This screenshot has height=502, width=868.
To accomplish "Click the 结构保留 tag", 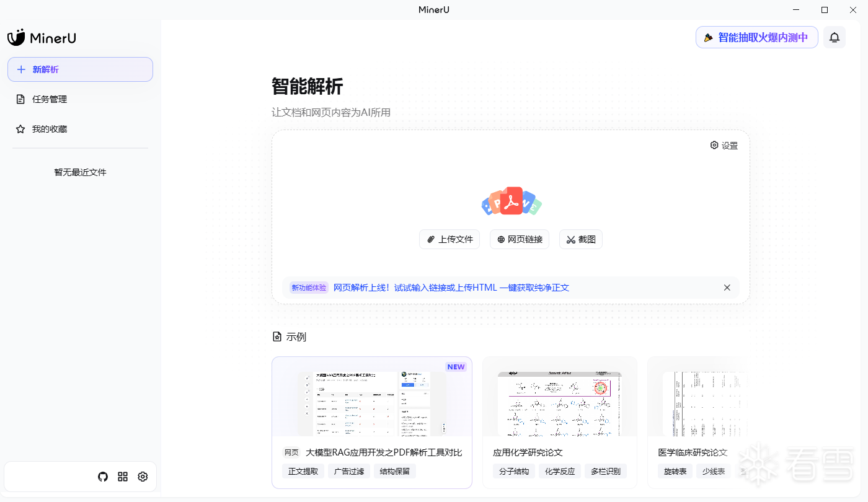I will 395,471.
